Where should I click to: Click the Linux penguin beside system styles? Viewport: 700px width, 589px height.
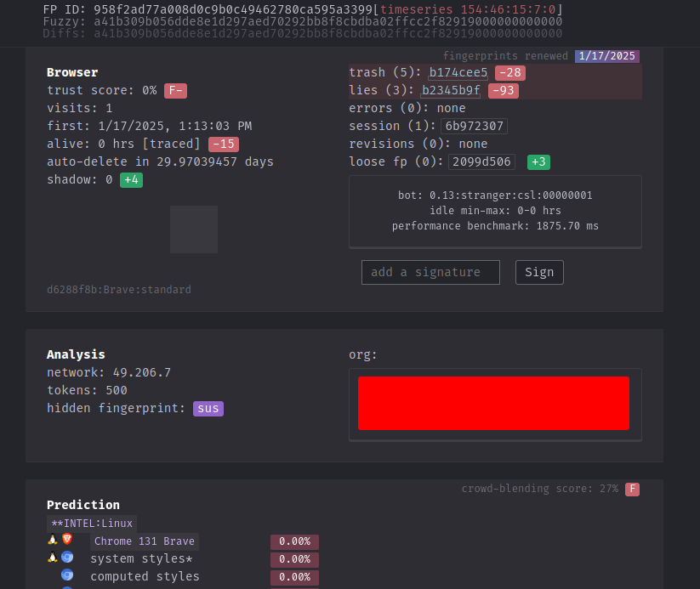(52, 558)
